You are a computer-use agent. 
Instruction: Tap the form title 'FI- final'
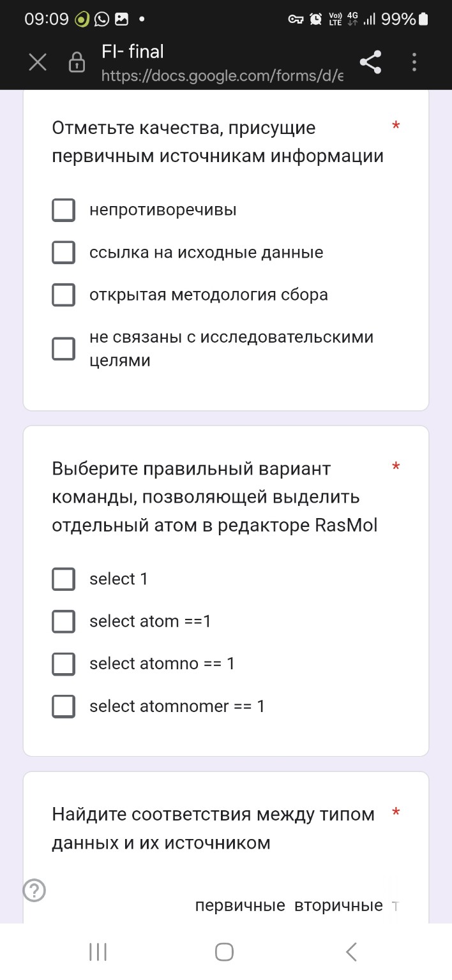pos(132,51)
